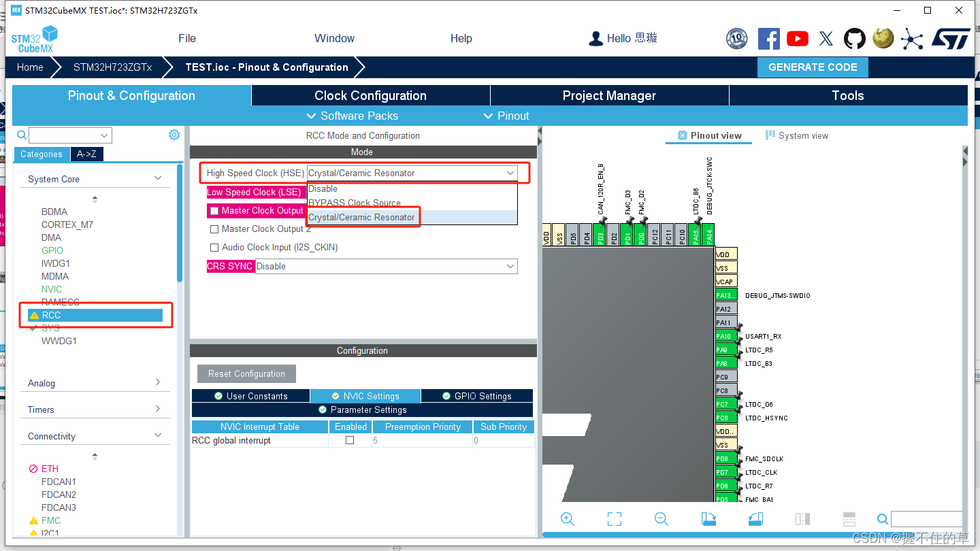Click the RCC warning triangle icon
Image resolution: width=980 pixels, height=551 pixels.
[x=34, y=316]
